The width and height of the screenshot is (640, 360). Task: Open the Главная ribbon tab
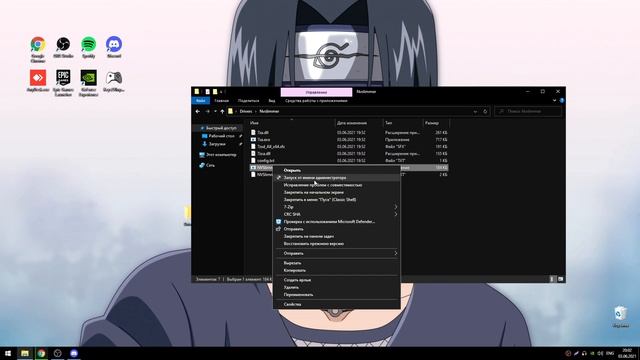[222, 101]
